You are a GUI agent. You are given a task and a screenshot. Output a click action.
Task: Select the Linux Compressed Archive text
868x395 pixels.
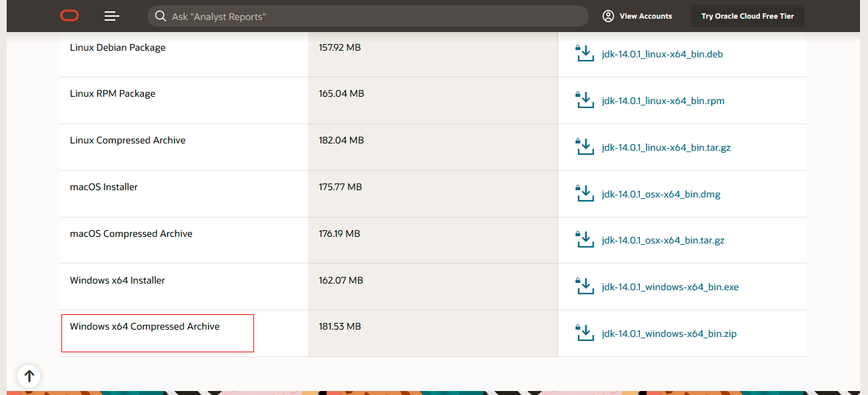click(x=127, y=140)
